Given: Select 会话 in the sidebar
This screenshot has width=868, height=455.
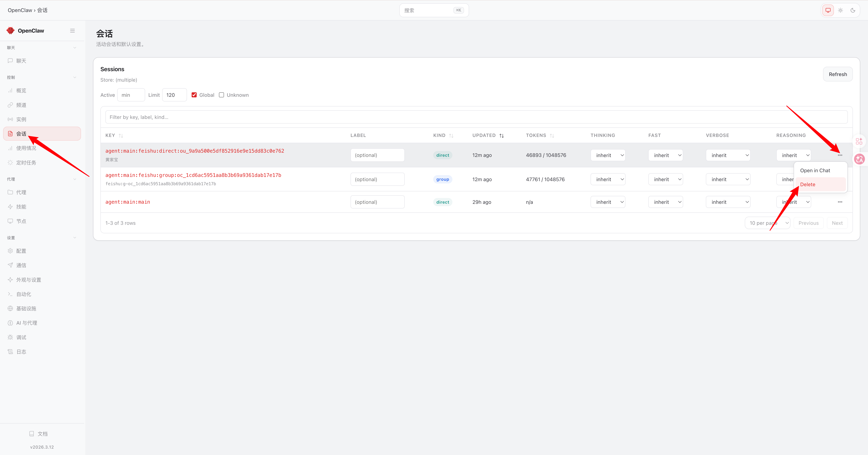Looking at the screenshot, I should point(42,134).
